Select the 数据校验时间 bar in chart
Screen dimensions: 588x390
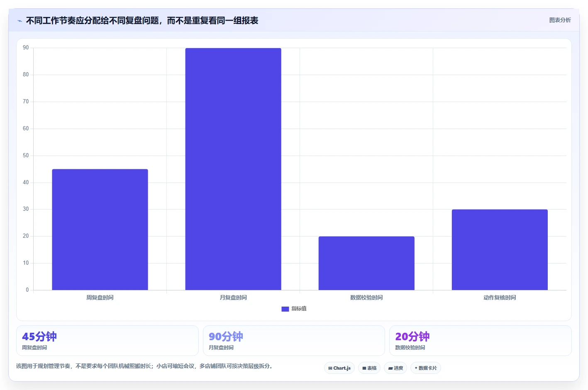click(366, 263)
